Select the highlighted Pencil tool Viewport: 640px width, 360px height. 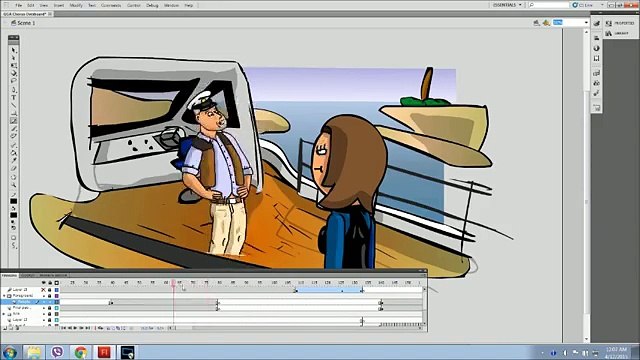coord(13,121)
